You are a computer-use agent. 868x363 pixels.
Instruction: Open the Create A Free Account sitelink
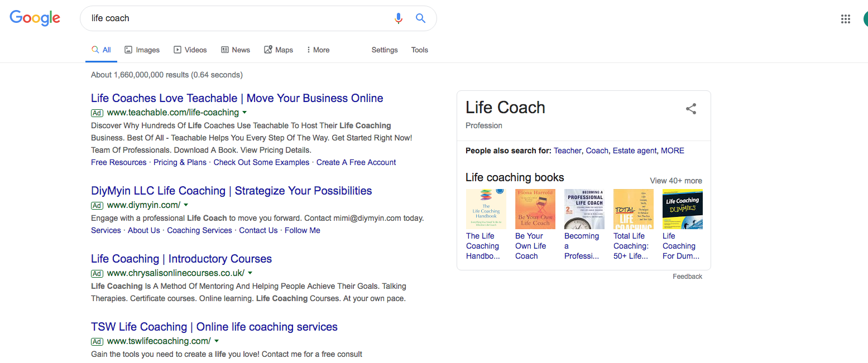pos(356,162)
